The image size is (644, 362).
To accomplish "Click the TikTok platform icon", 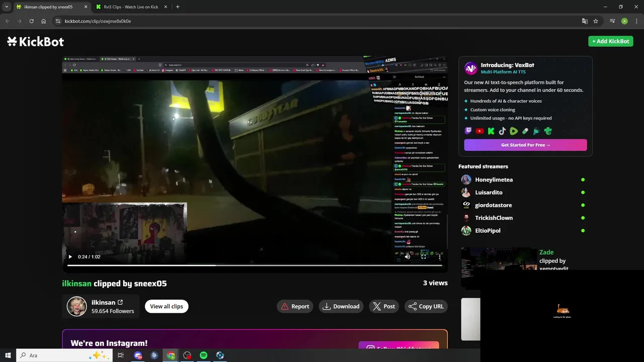I will [x=502, y=131].
